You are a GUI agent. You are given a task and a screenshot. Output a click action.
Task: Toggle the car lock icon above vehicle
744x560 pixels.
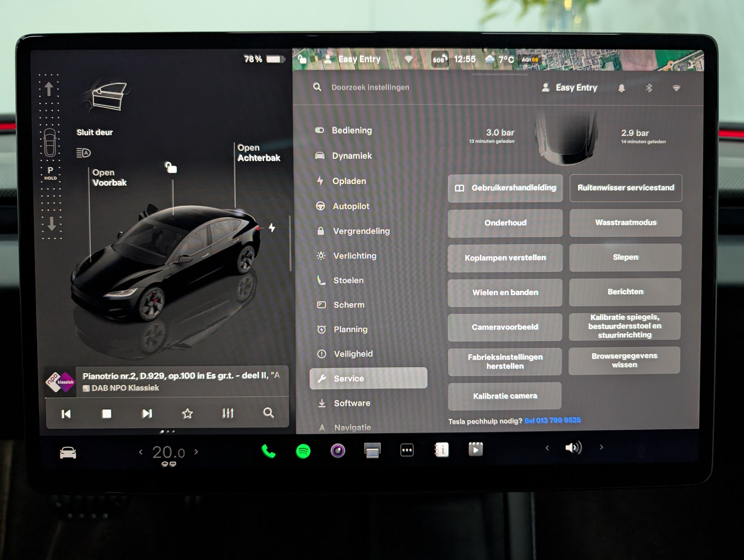171,168
